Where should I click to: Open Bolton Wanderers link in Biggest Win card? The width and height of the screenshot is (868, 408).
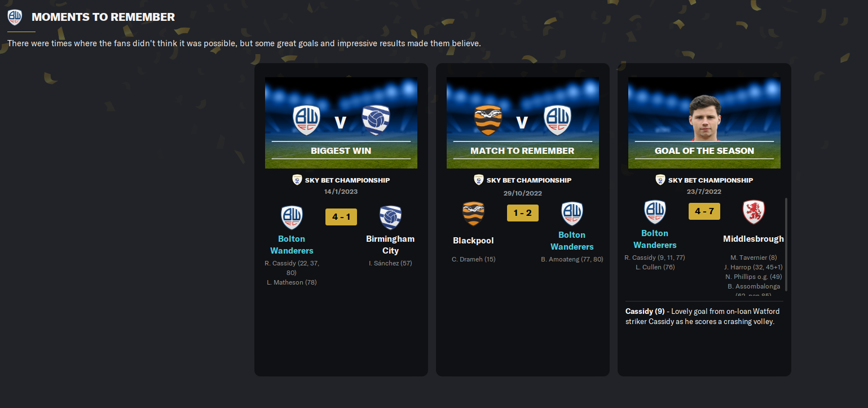coord(292,245)
